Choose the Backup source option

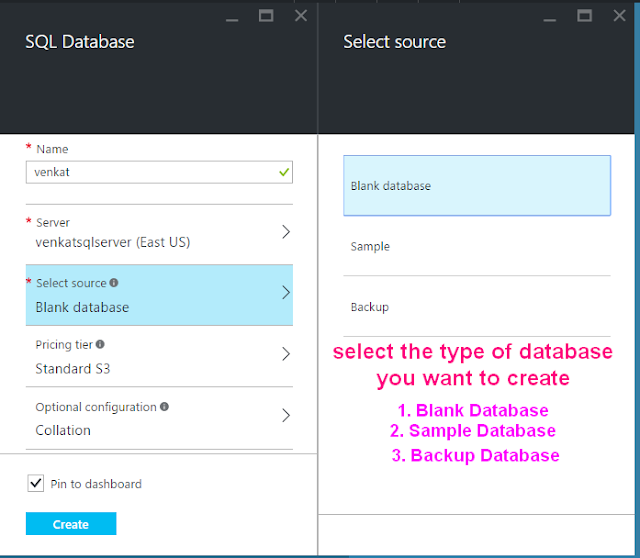click(476, 306)
